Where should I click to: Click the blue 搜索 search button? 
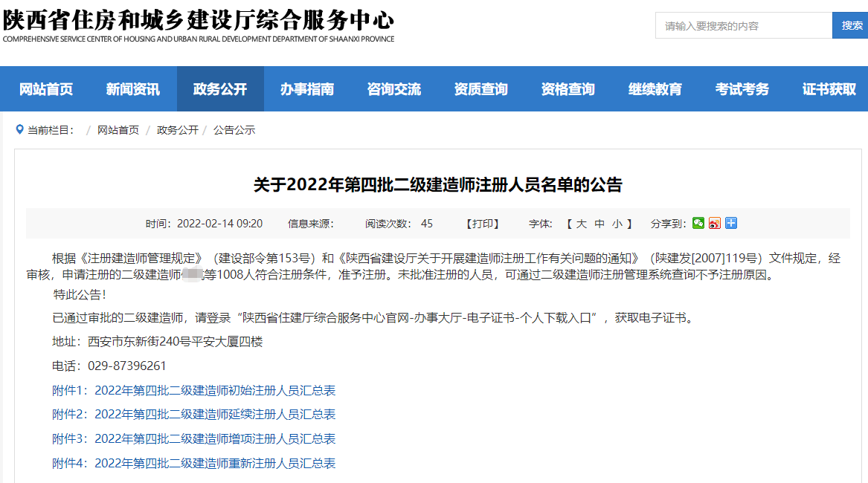[851, 25]
